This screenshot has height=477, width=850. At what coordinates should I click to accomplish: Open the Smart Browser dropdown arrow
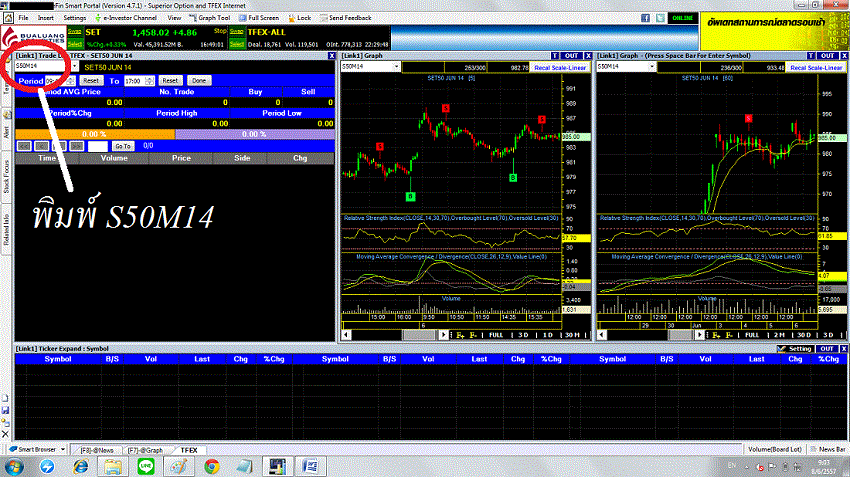pyautogui.click(x=63, y=449)
